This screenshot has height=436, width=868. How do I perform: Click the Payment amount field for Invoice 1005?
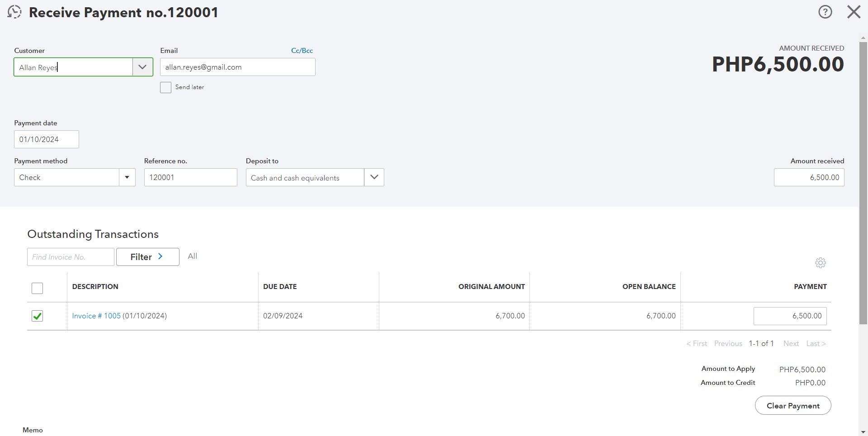(790, 316)
